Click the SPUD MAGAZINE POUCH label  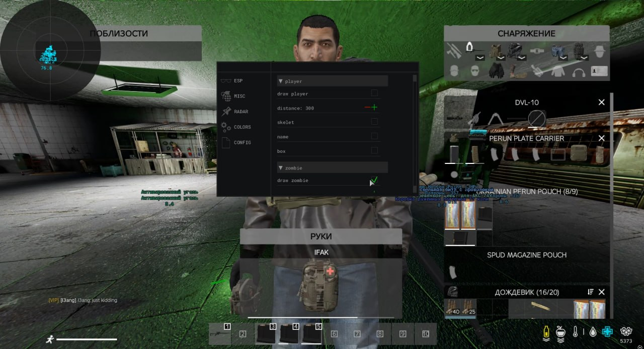click(x=527, y=255)
